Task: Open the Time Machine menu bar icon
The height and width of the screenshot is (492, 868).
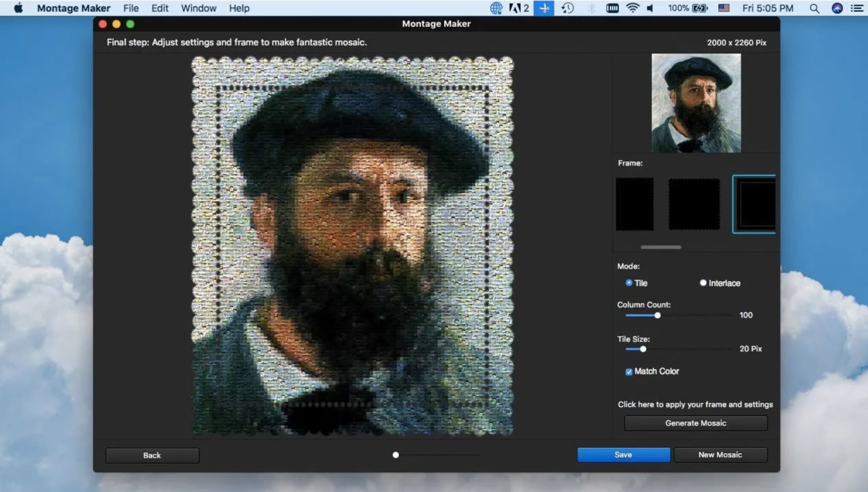Action: 567,8
